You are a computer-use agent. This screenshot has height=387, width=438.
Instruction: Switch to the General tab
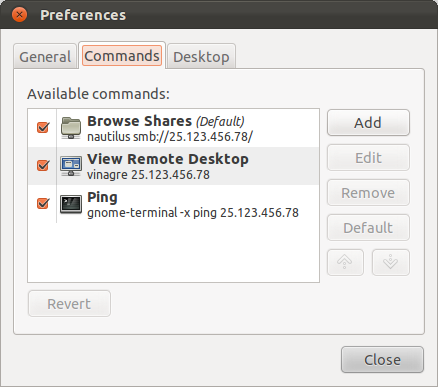coord(45,56)
